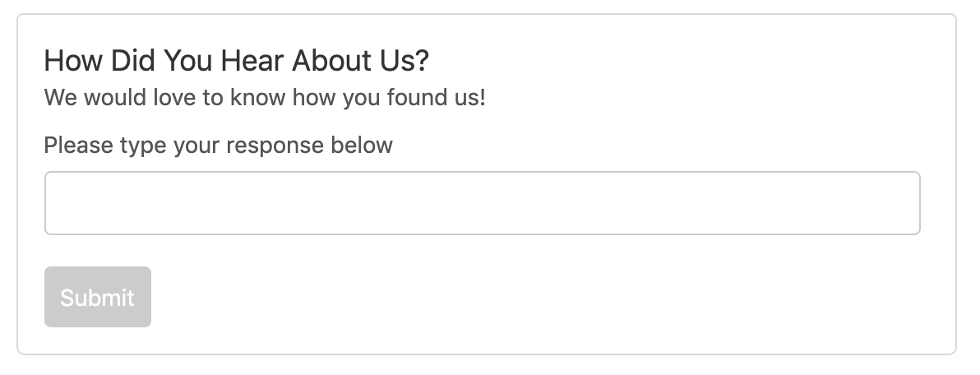The image size is (980, 375).
Task: Click the "How Did You Hear About Us?" heading
Action: coord(237,61)
